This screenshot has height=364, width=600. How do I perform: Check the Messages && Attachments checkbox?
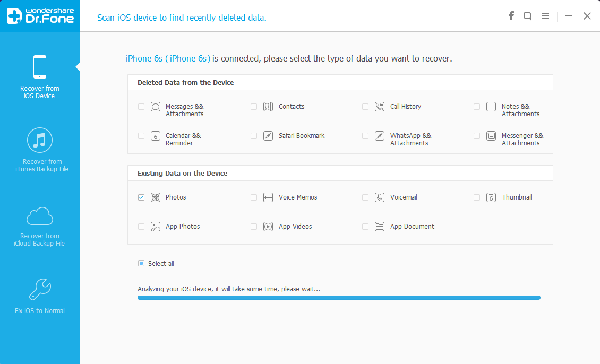(141, 107)
